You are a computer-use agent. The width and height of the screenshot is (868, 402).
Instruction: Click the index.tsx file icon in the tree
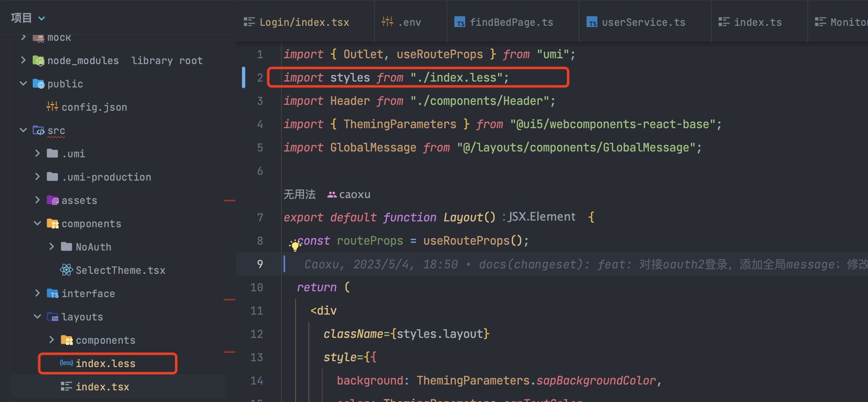pos(66,386)
